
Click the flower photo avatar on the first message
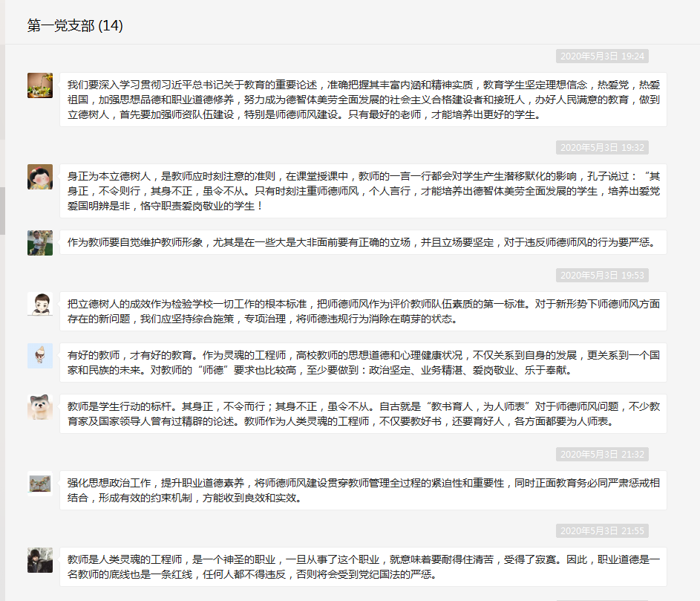point(40,85)
